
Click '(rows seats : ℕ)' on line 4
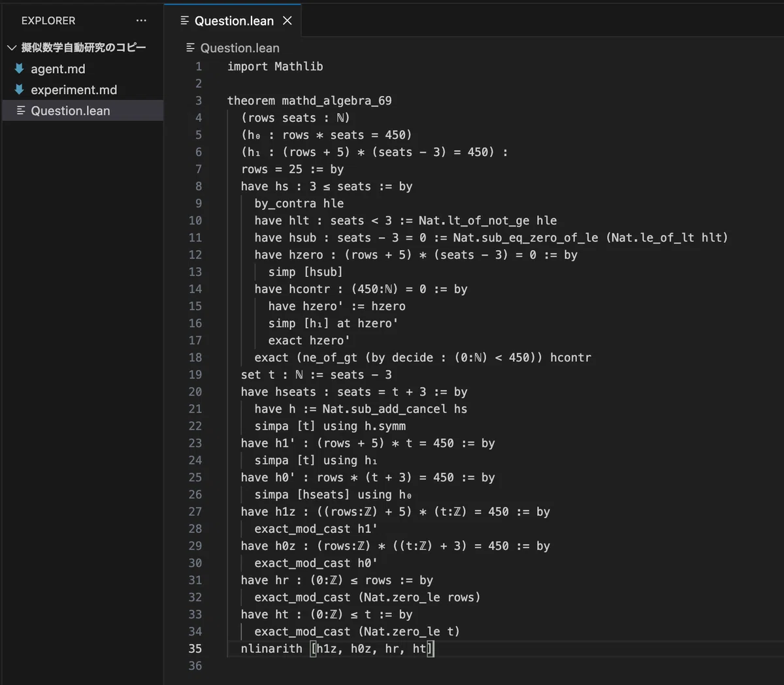pyautogui.click(x=295, y=118)
